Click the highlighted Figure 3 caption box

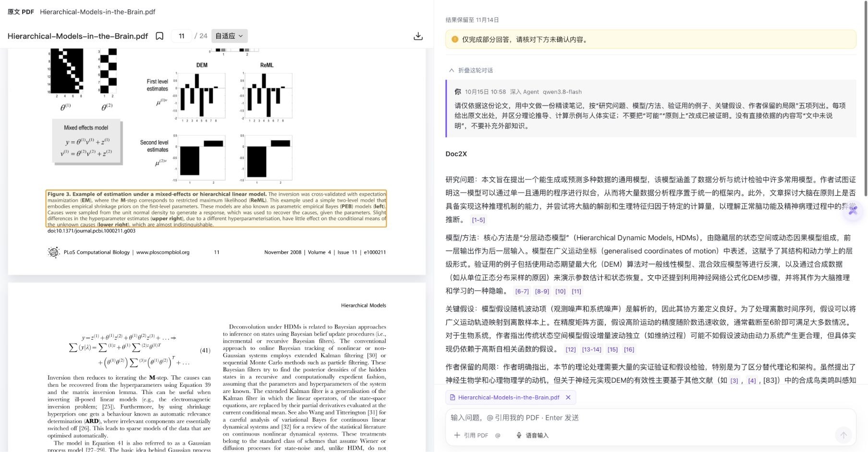216,209
